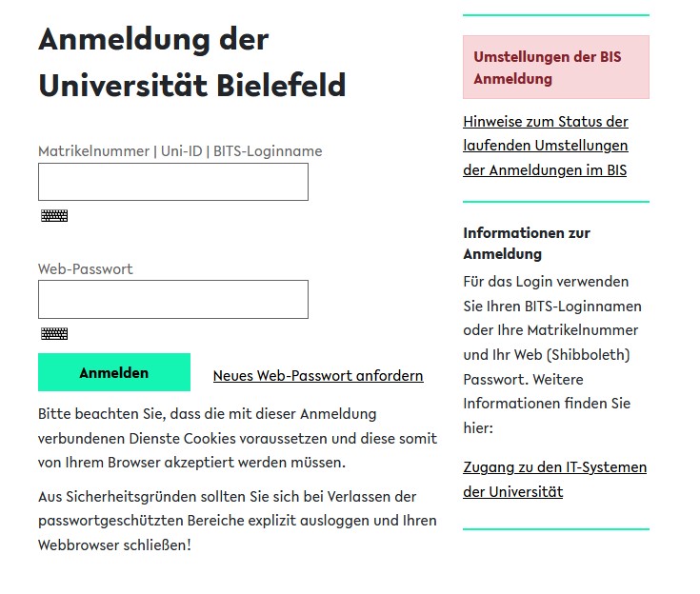Click the Web-Passwort label text
Image resolution: width=700 pixels, height=594 pixels.
(x=86, y=269)
